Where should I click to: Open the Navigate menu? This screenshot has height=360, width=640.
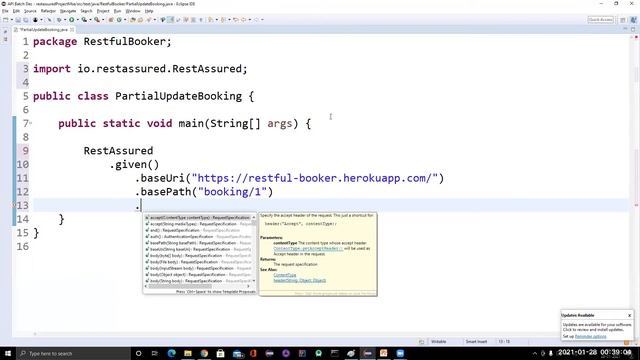point(68,11)
